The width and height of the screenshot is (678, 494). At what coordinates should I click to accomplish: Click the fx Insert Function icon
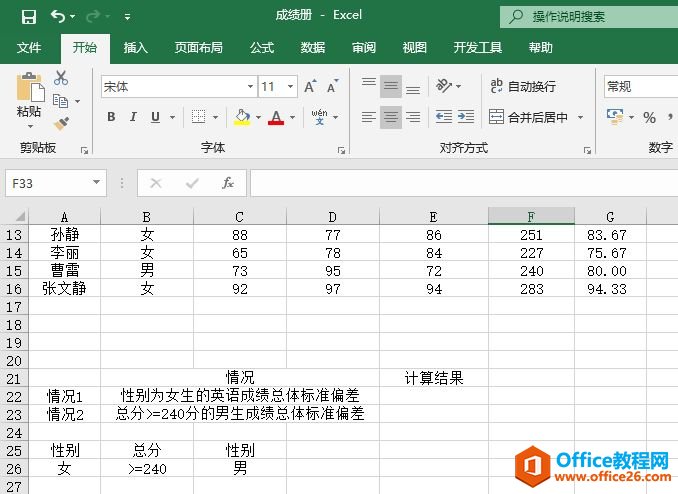tap(228, 183)
